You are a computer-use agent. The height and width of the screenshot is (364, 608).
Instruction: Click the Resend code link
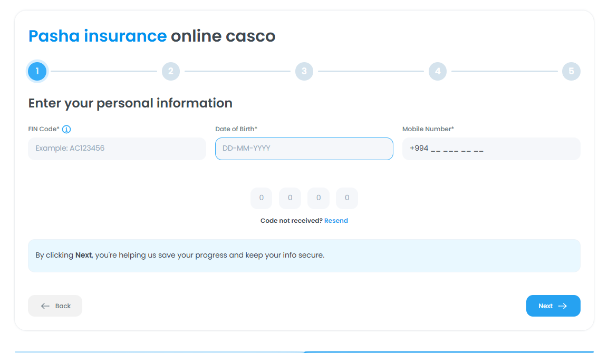pyautogui.click(x=336, y=221)
